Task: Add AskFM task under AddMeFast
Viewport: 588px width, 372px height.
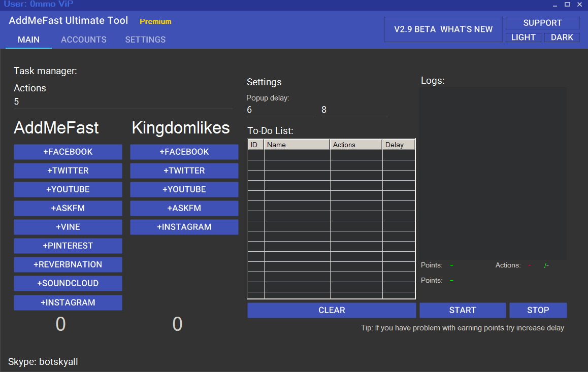Action: (x=68, y=208)
